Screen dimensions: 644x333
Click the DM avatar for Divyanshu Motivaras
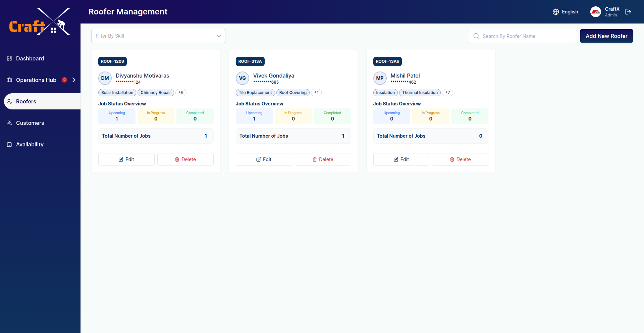tap(105, 78)
